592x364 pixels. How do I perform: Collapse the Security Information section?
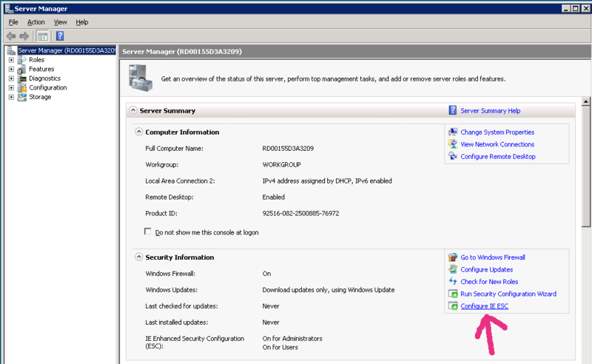point(139,257)
